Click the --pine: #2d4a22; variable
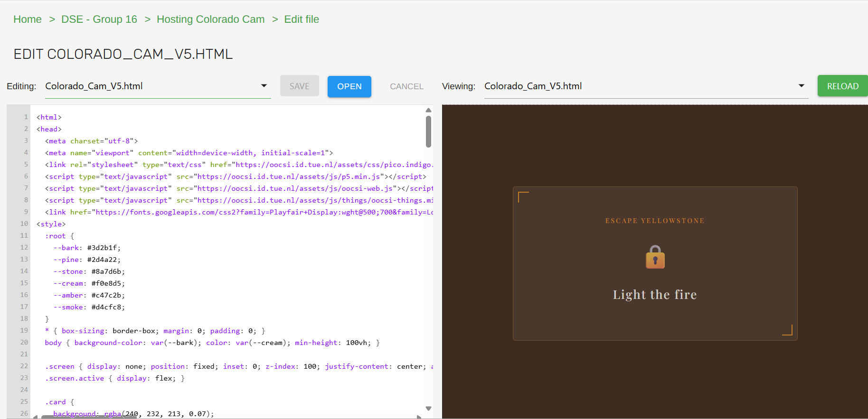 coord(87,260)
